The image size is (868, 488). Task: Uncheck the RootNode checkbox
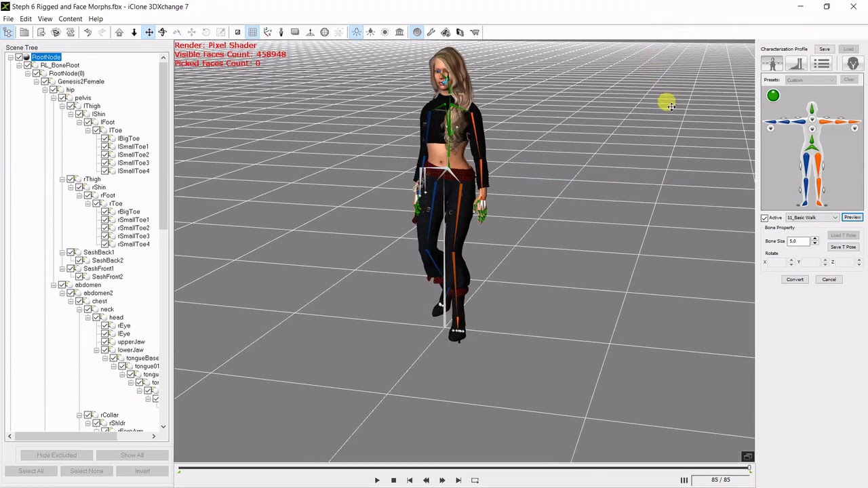[19, 57]
